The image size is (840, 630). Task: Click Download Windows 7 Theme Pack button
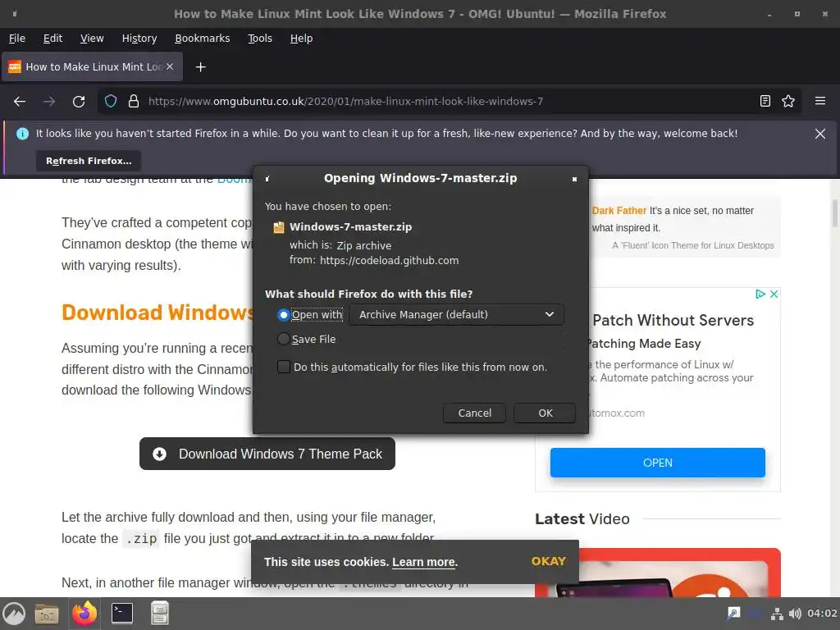pos(267,454)
